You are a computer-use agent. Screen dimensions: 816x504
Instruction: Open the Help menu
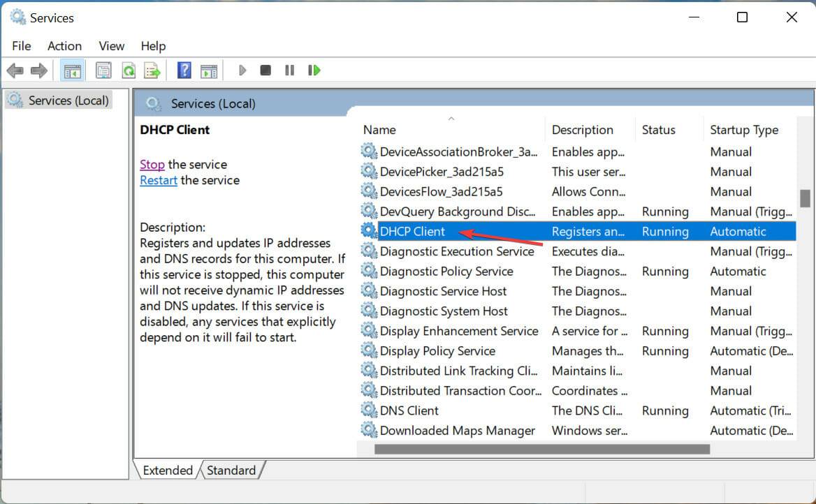(x=153, y=46)
